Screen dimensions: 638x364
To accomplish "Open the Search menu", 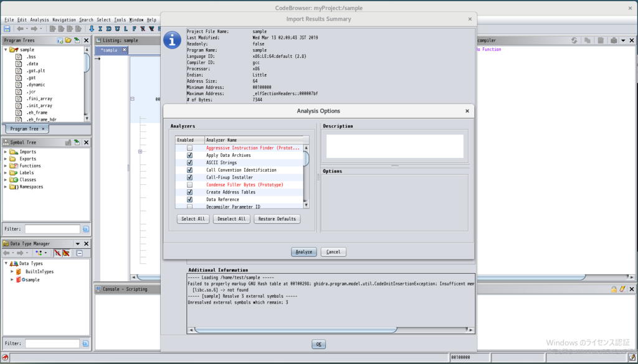I will (x=86, y=19).
